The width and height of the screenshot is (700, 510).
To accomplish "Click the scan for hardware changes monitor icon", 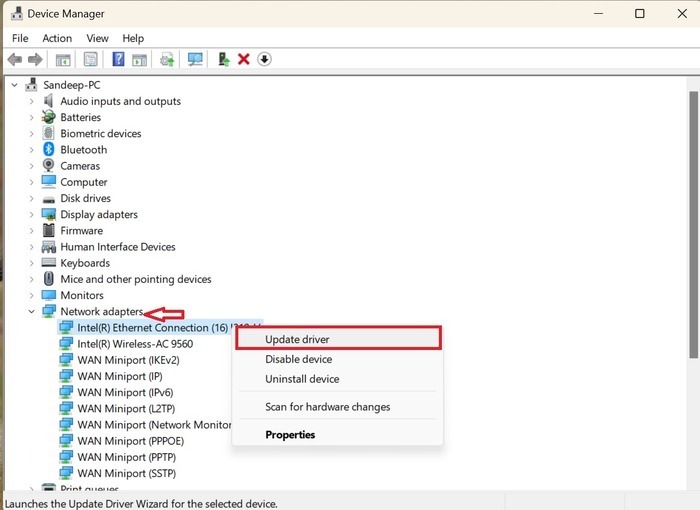I will click(195, 59).
